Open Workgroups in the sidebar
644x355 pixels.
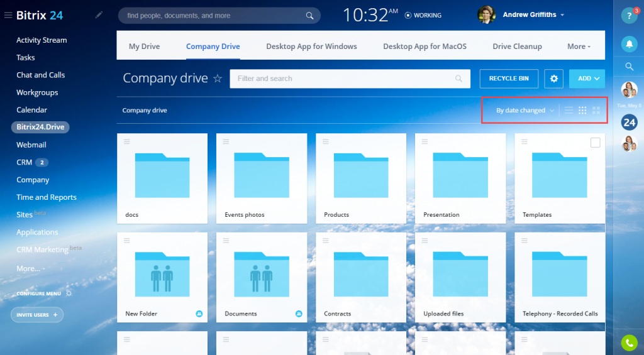37,92
